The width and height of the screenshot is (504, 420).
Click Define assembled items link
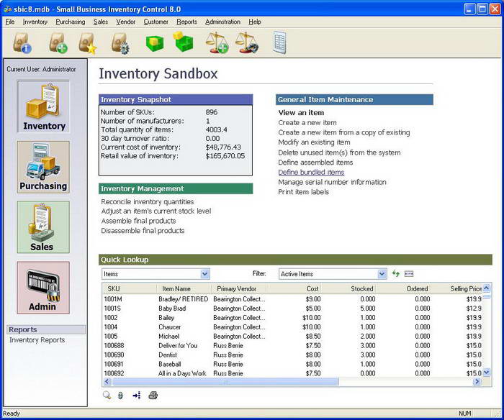coord(315,163)
